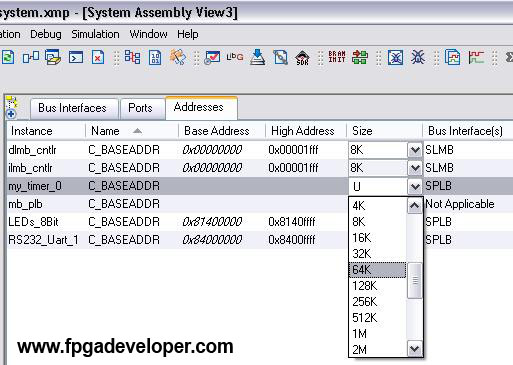Choose 2M from the size list

(378, 350)
